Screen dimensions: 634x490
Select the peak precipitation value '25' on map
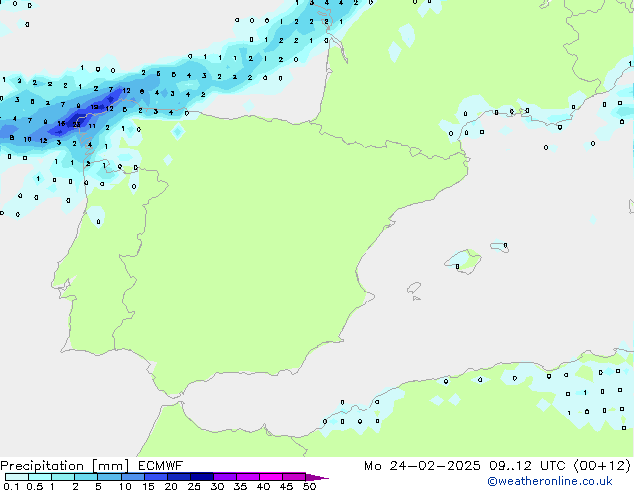click(x=76, y=125)
